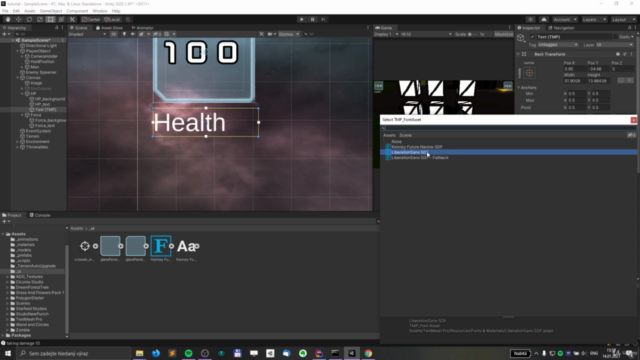Click the Play button
The height and width of the screenshot is (360, 640).
[302, 19]
